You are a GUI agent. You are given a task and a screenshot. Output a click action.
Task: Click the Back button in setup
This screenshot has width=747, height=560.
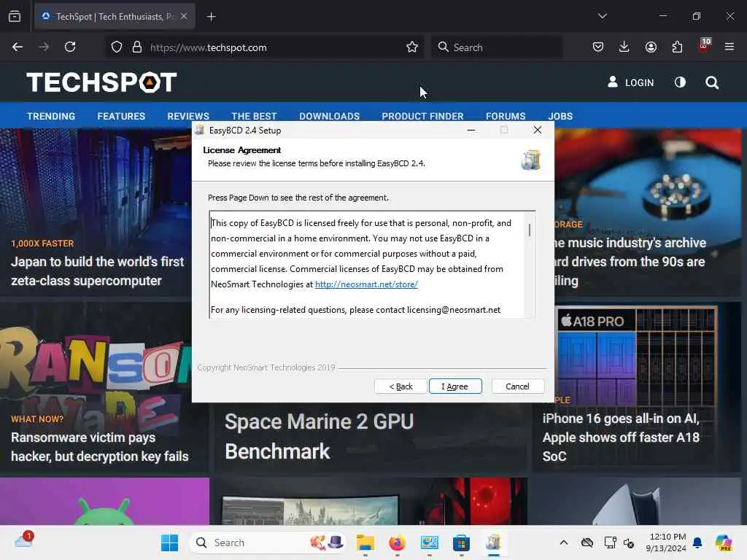[400, 386]
